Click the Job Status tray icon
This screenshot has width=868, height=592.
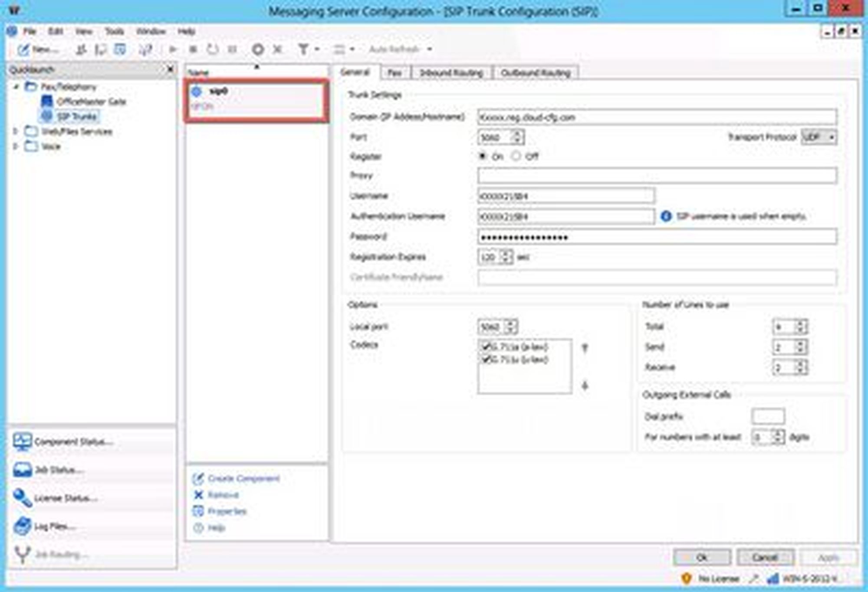click(22, 470)
